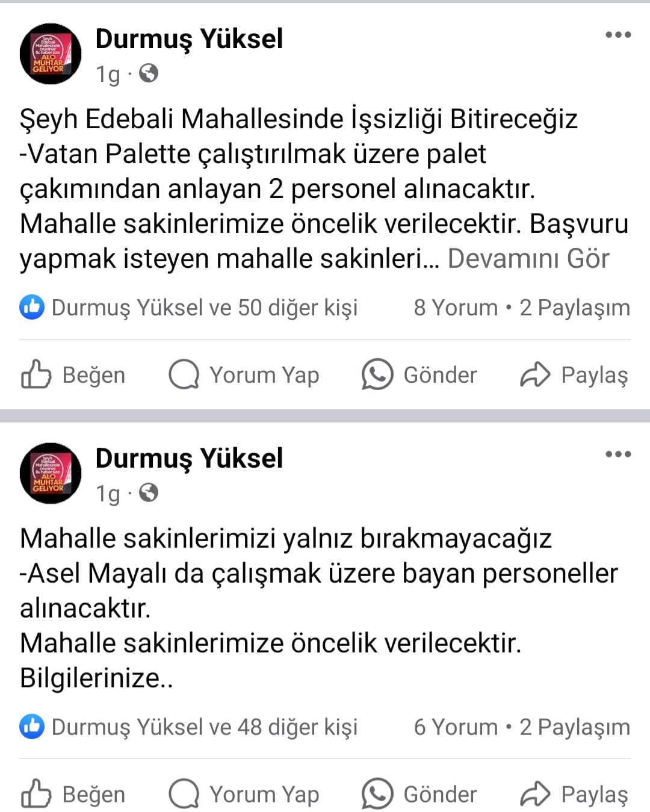Tap the second post's profile picture

(51, 474)
